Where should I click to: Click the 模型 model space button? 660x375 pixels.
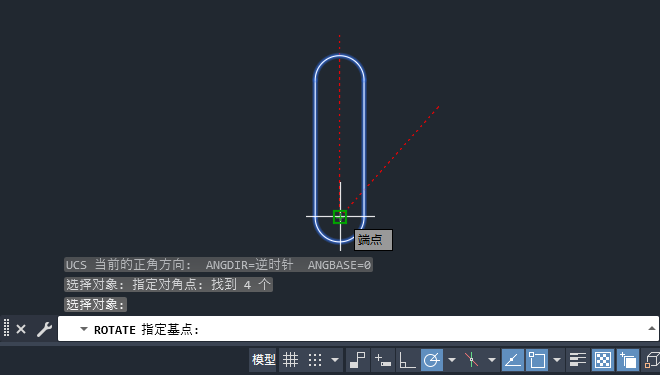[263, 360]
